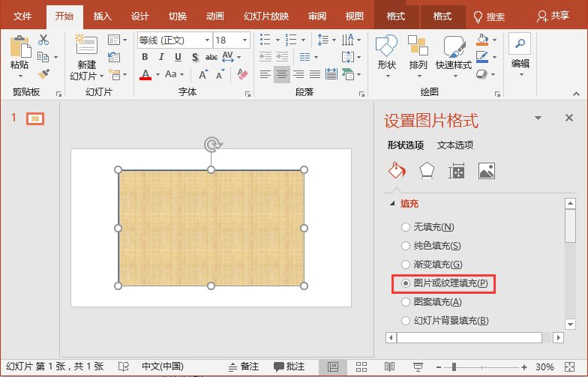Open the 插入 (Insert) ribbon tab
This screenshot has width=588, height=377.
(x=103, y=16)
